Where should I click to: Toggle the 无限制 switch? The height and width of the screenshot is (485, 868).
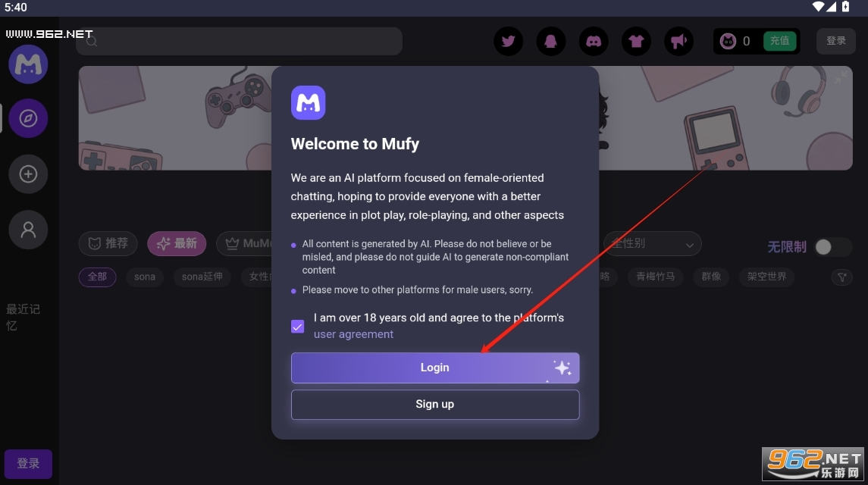(x=832, y=247)
